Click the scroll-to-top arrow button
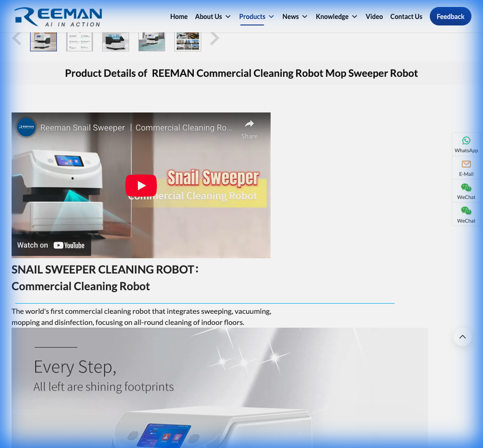Screen dimensions: 483x448 (x=463, y=337)
